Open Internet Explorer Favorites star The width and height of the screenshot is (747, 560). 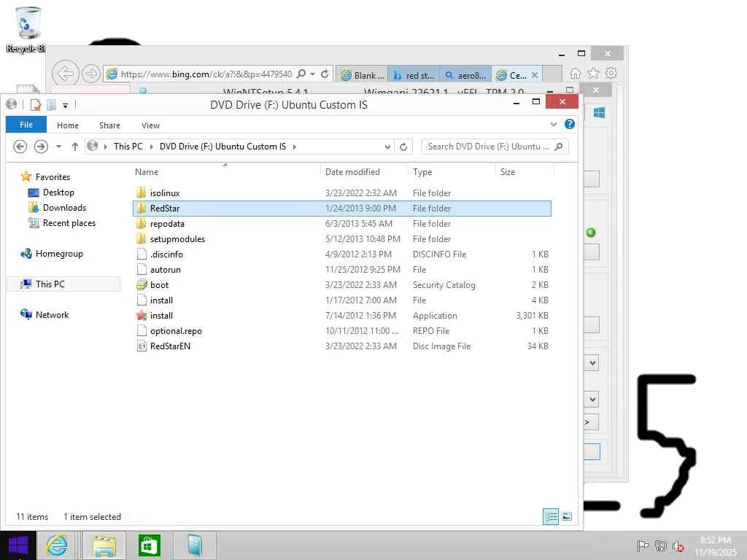pos(593,74)
